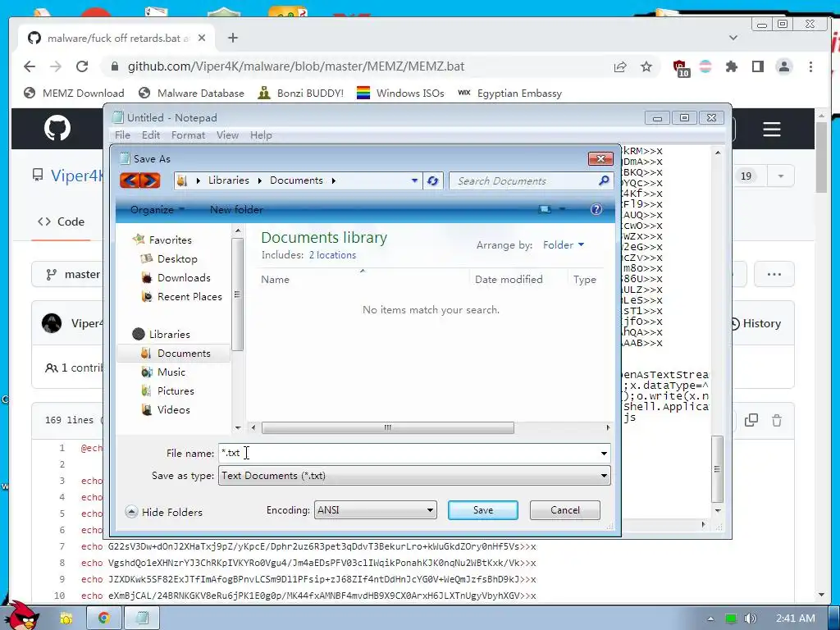Open Egyptian Embassy bookmark

point(509,94)
